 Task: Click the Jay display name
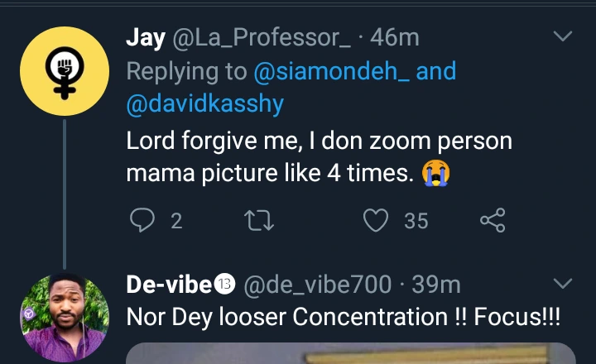click(146, 37)
